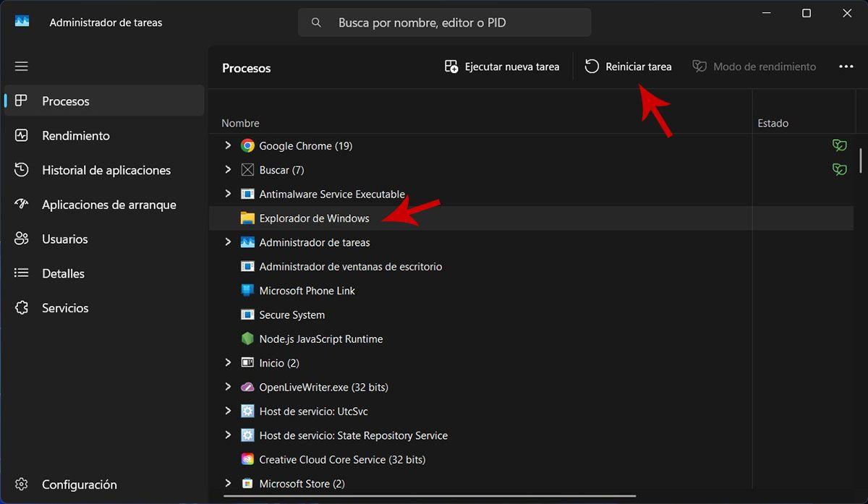
Task: Expand Host de servicio: UtcSvc
Action: 228,411
